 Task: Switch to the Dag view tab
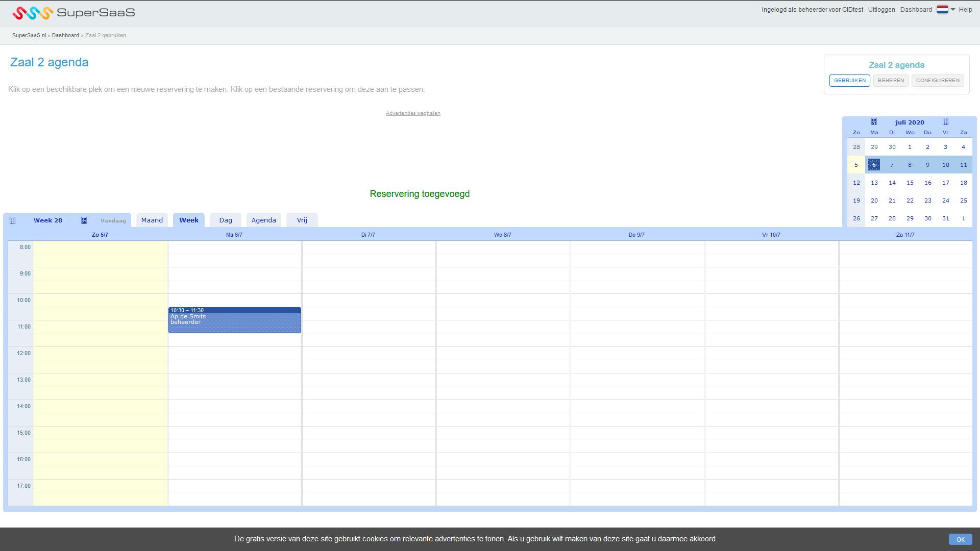(226, 220)
